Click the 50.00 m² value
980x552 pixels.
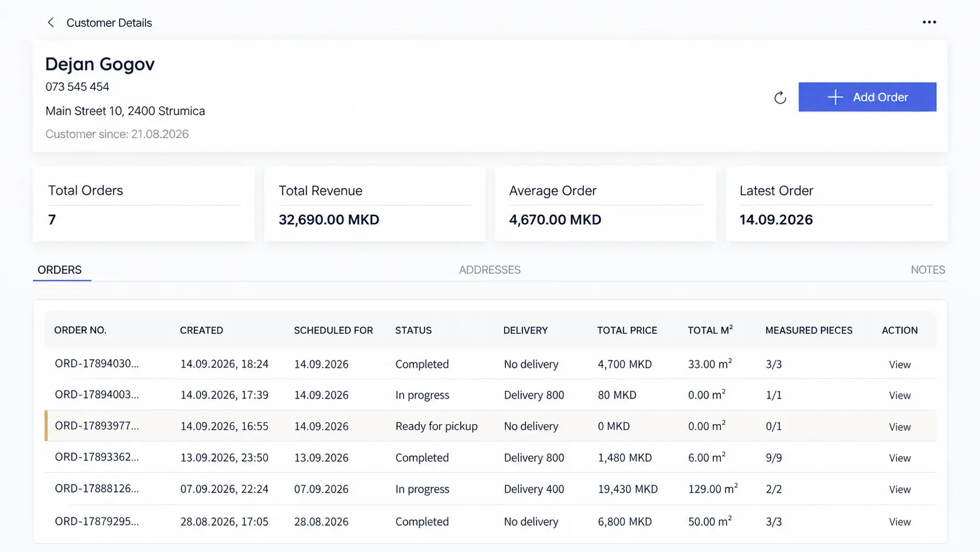pyautogui.click(x=710, y=521)
